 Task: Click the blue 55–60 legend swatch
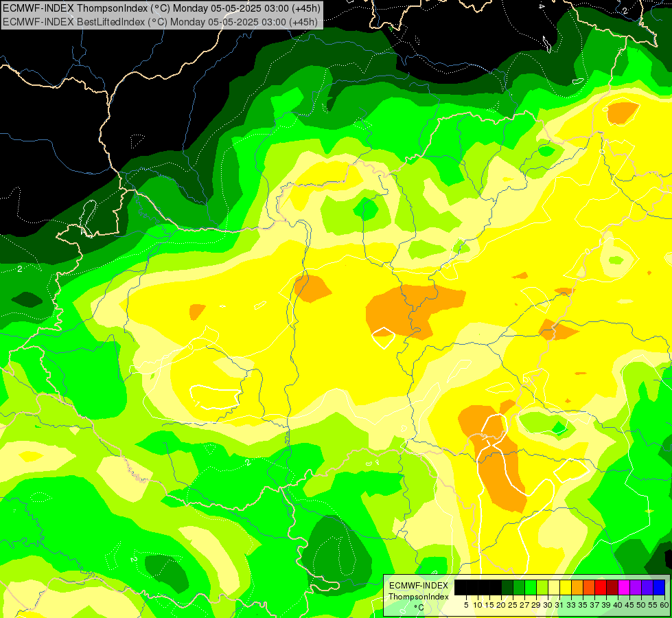tap(659, 587)
